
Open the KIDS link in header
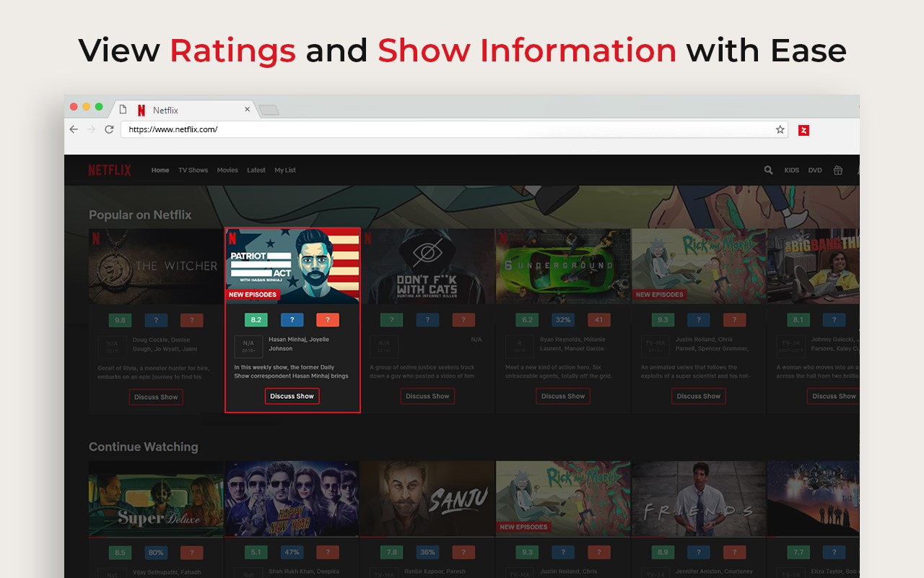792,171
